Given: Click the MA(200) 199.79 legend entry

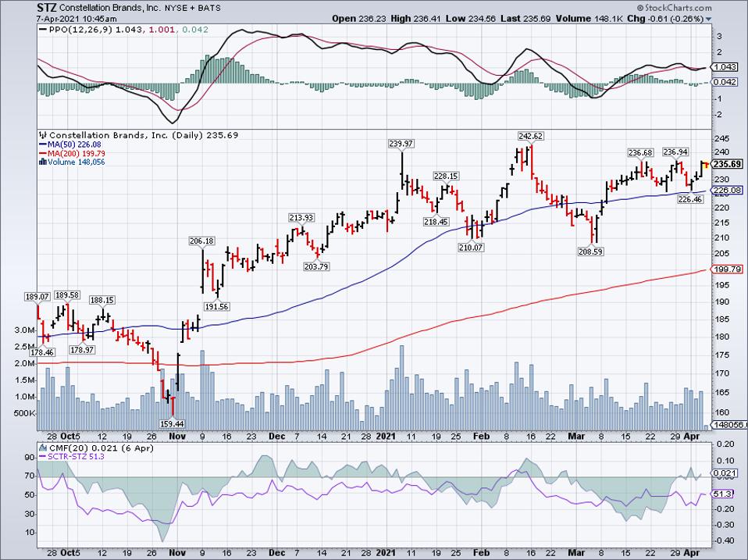Looking at the screenshot, I should click(x=72, y=154).
